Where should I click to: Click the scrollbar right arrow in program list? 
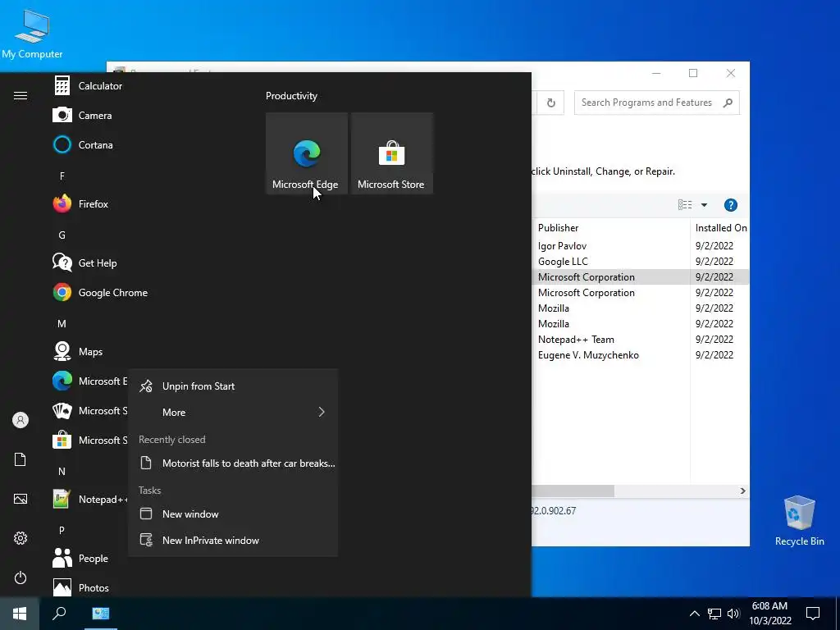point(742,491)
